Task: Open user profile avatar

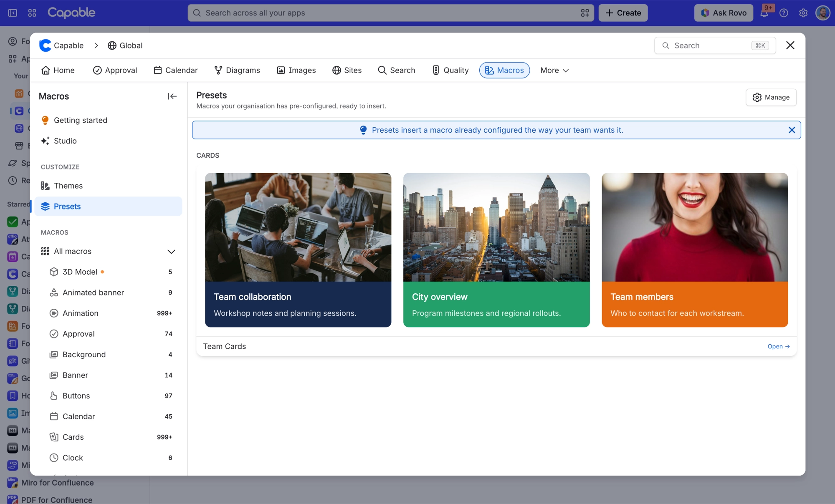Action: click(823, 13)
